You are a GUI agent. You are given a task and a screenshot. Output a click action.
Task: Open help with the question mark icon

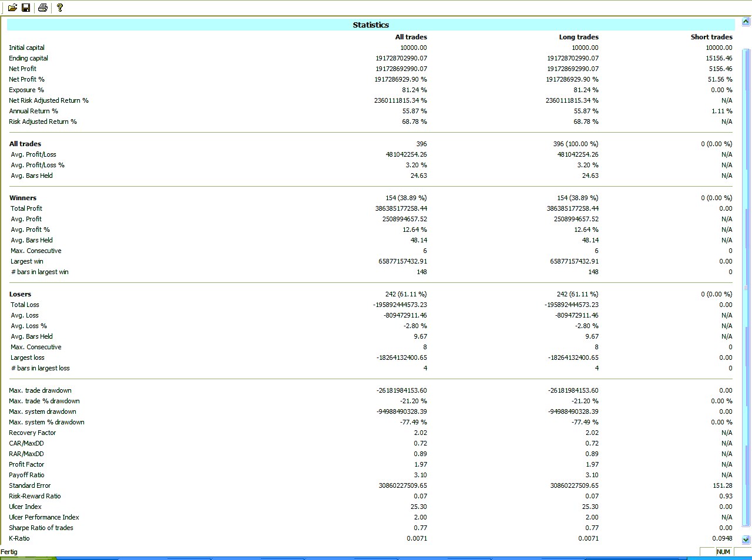[x=60, y=8]
